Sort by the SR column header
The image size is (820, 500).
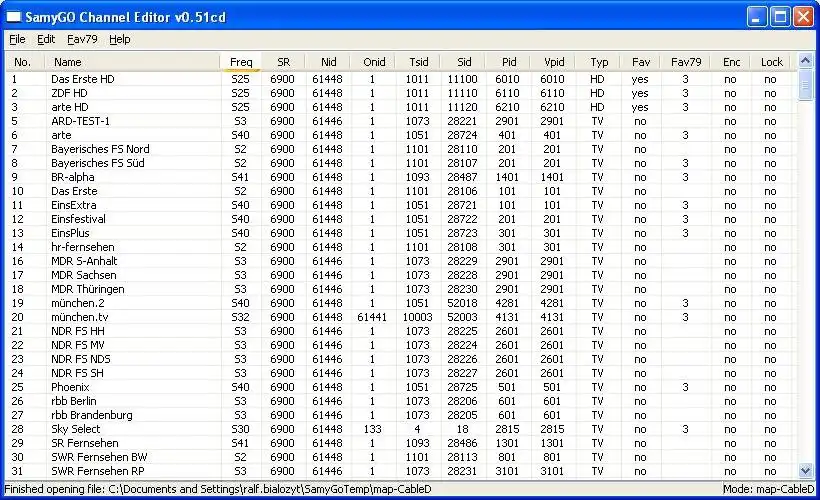tap(283, 62)
